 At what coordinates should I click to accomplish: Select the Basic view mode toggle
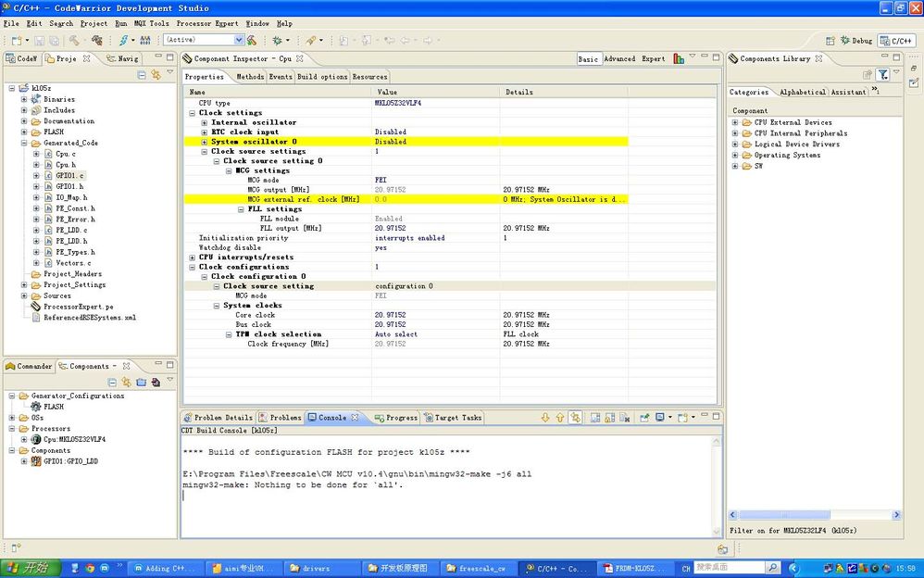(588, 59)
